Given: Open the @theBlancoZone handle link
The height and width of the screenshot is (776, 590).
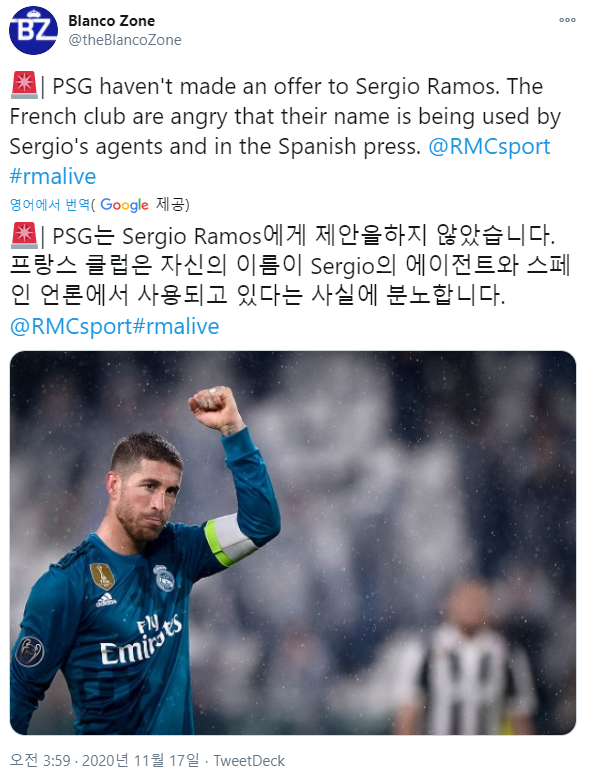Looking at the screenshot, I should pyautogui.click(x=125, y=40).
